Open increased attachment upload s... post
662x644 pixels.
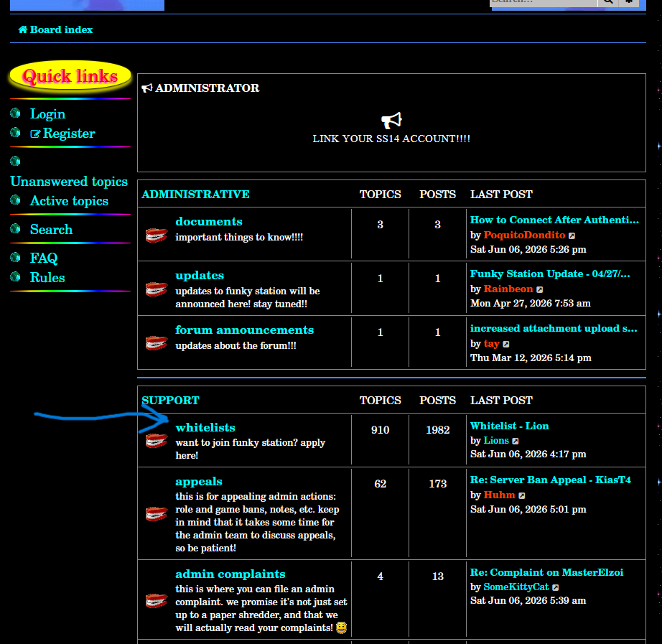[x=554, y=328]
